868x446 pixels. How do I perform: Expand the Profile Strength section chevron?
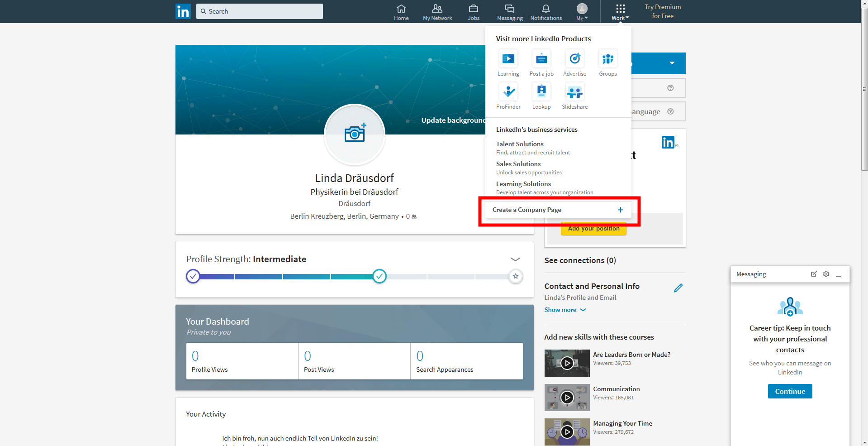click(x=515, y=259)
